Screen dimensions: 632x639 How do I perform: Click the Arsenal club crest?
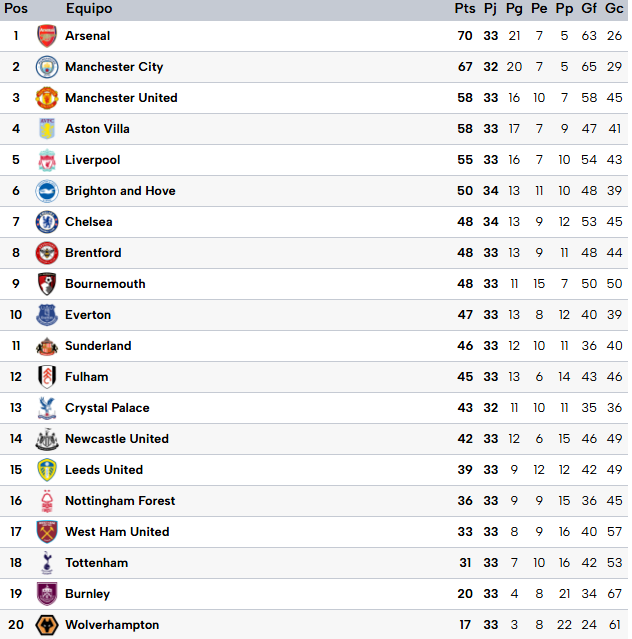47,36
